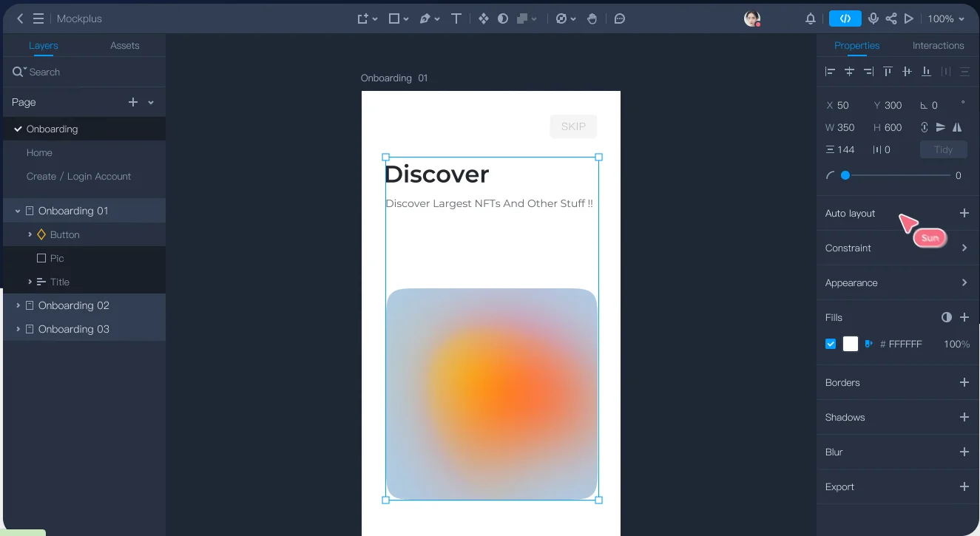980x536 pixels.
Task: Open the Interactions tab
Action: click(937, 45)
